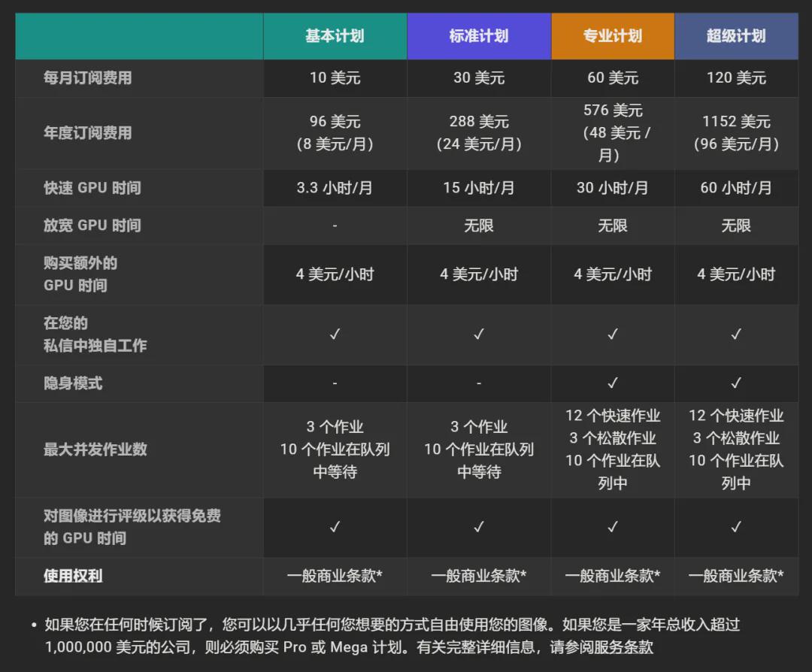Click the checkmark under 基本计划 for 隐身模式 row
812x672 pixels.
[x=334, y=383]
